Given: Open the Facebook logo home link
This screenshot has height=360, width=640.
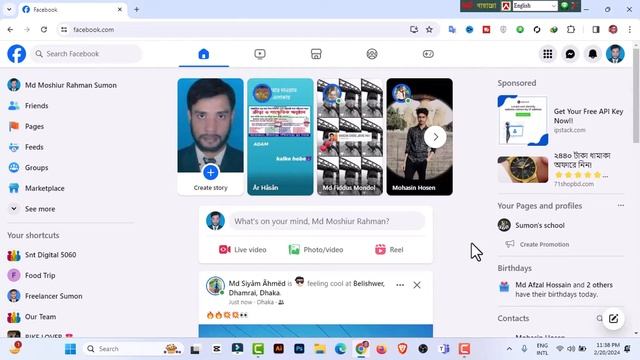Looking at the screenshot, I should click(x=17, y=54).
